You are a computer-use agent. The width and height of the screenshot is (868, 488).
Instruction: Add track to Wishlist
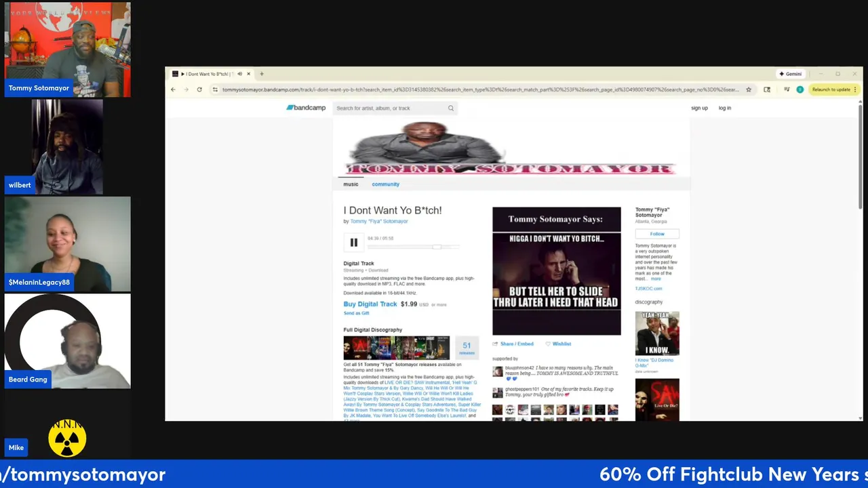[558, 344]
